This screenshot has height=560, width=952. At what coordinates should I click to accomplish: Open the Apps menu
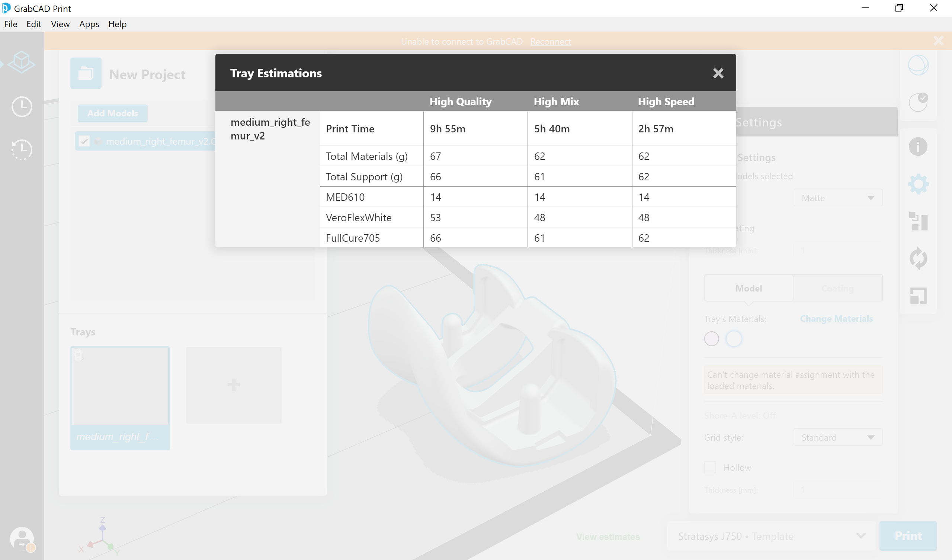click(x=89, y=24)
